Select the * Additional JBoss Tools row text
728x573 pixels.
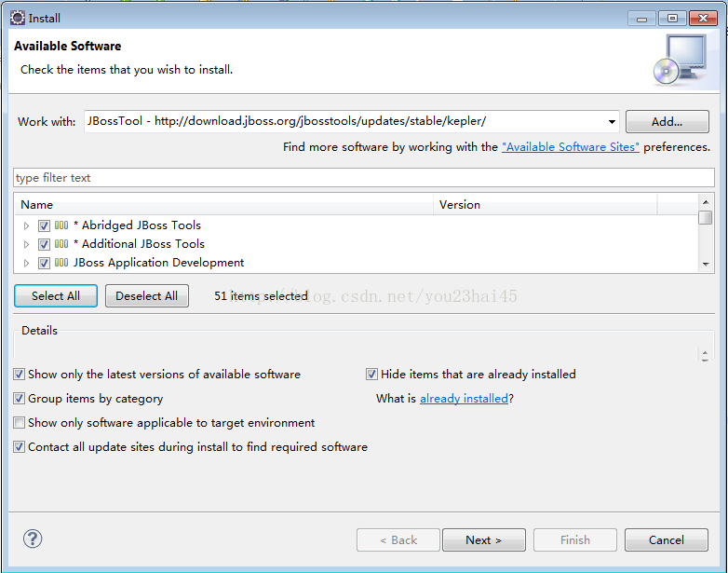click(140, 244)
